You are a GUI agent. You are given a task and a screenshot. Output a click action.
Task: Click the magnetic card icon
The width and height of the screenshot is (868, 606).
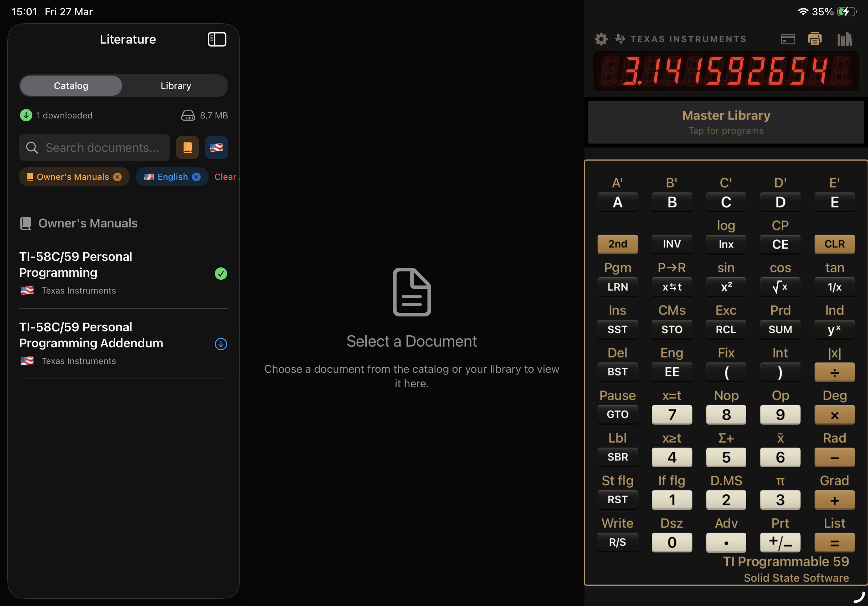(788, 39)
